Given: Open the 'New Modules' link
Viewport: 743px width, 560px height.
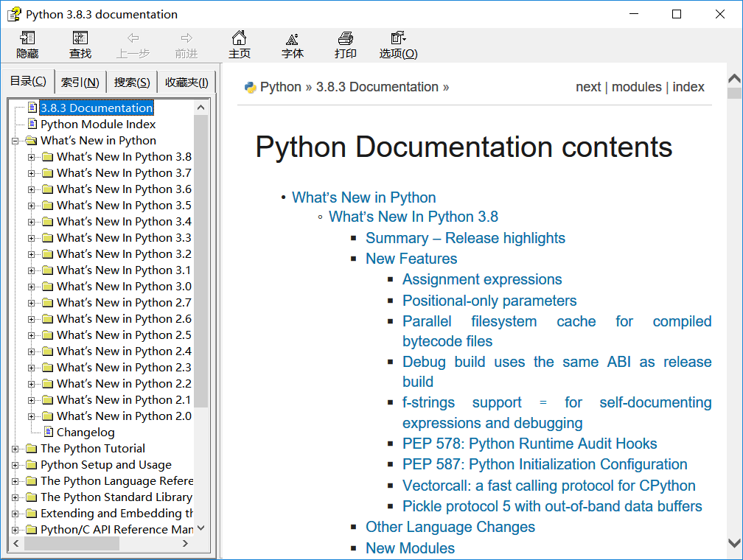Looking at the screenshot, I should (410, 547).
